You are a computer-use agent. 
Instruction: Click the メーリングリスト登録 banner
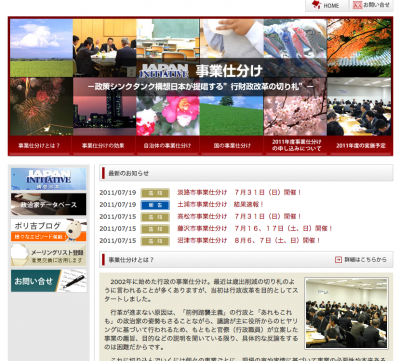49,255
